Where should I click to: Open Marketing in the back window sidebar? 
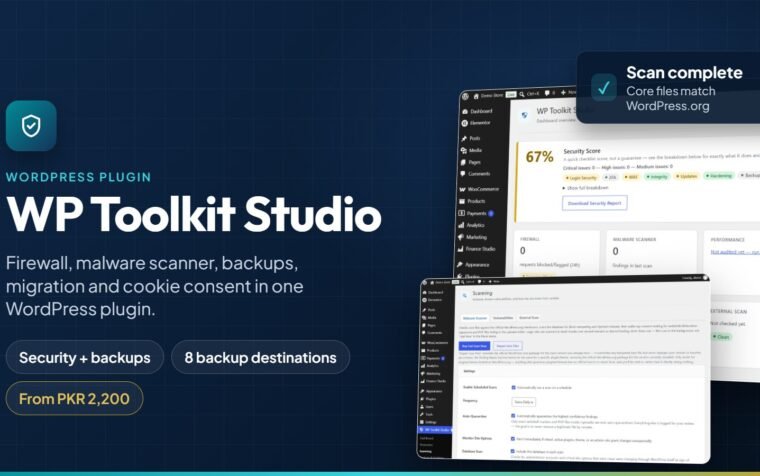pos(473,237)
